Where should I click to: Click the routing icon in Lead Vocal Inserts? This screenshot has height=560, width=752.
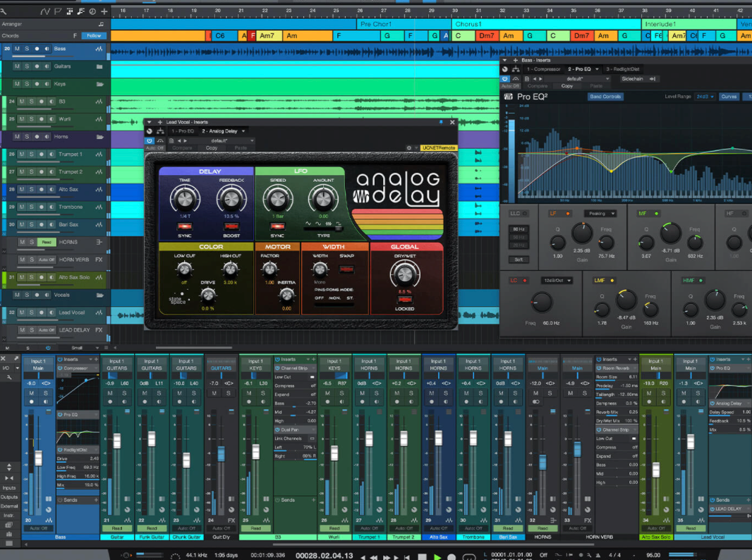point(160,131)
